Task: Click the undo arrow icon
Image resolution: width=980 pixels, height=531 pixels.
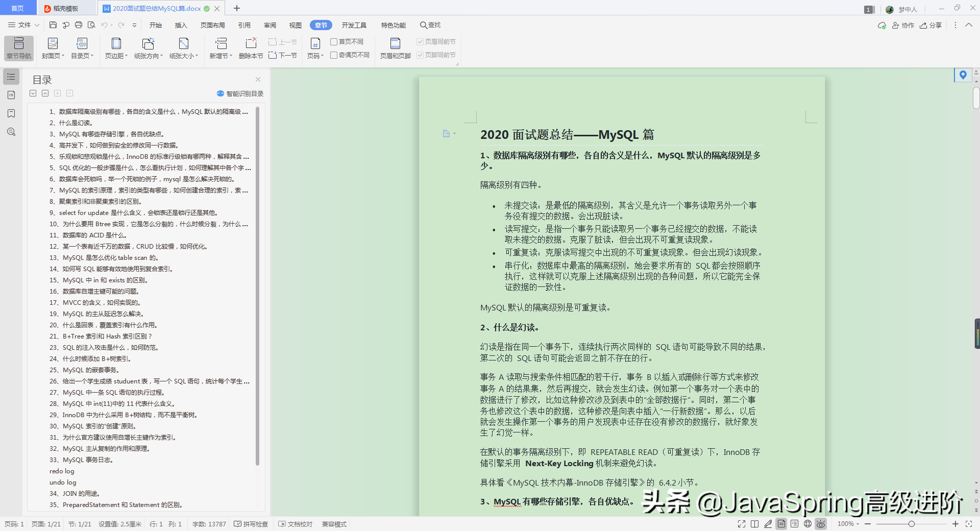Action: pos(104,25)
